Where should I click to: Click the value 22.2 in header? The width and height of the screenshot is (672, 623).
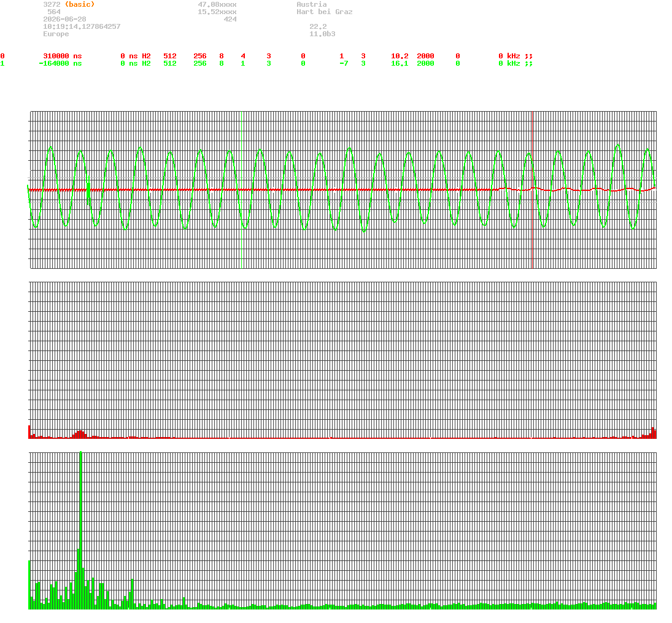point(318,26)
